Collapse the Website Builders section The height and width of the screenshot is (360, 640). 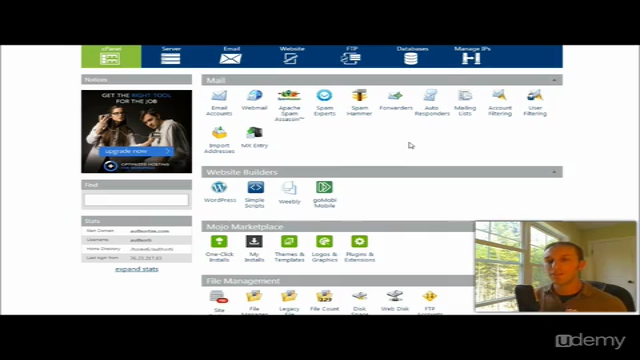(554, 172)
